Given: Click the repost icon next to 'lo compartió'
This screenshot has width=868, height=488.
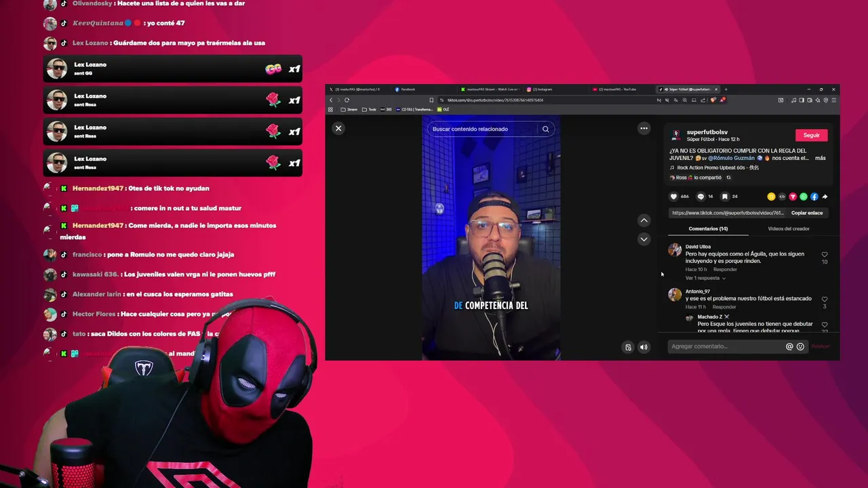Looking at the screenshot, I should (729, 178).
